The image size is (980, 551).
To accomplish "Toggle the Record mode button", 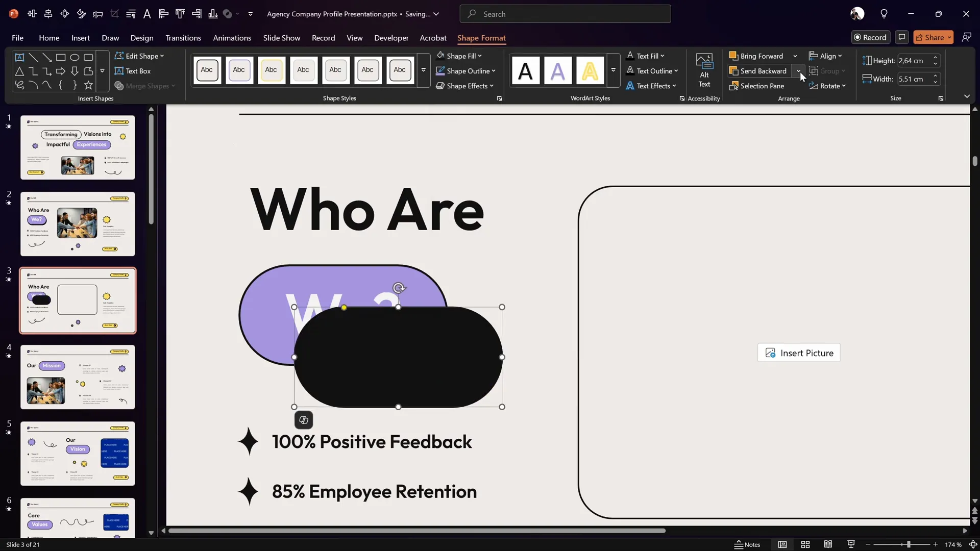I will coord(871,37).
